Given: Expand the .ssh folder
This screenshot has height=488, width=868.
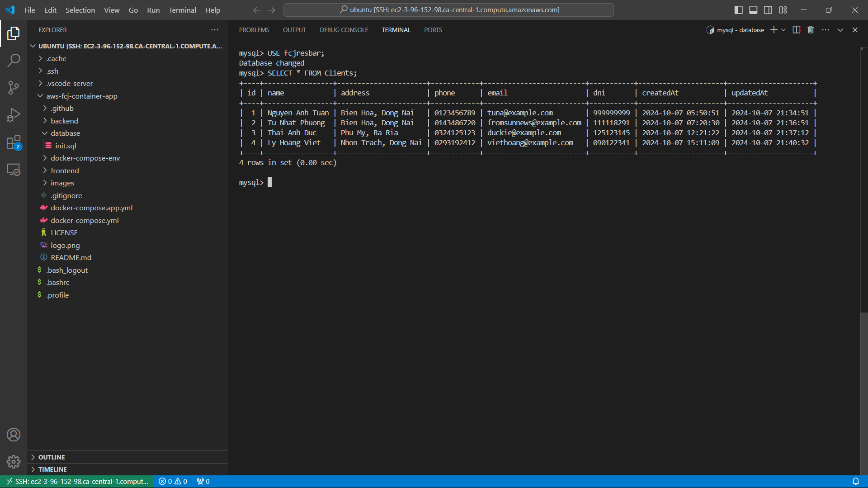Looking at the screenshot, I should click(x=127, y=71).
